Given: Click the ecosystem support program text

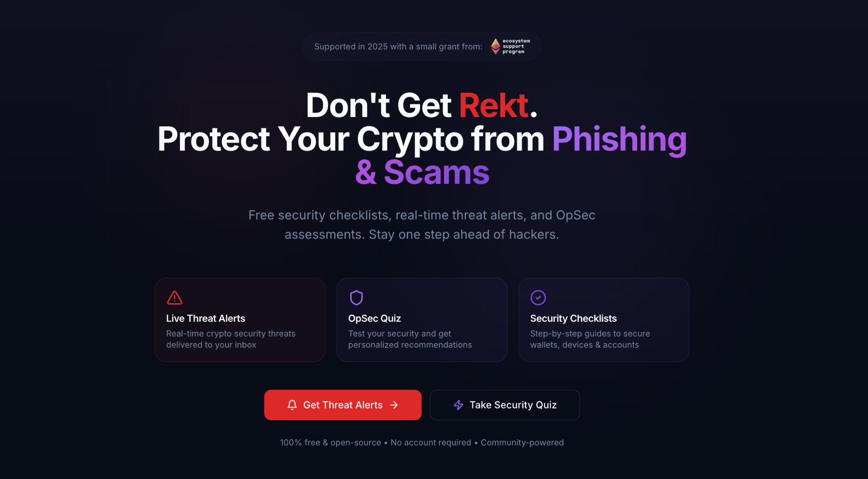Looking at the screenshot, I should point(516,46).
